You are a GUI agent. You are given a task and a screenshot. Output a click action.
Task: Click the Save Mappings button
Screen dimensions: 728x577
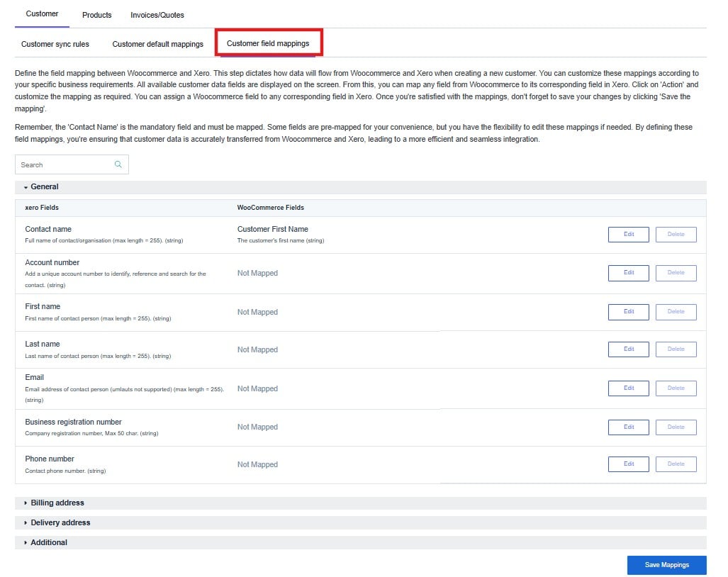[x=666, y=565]
